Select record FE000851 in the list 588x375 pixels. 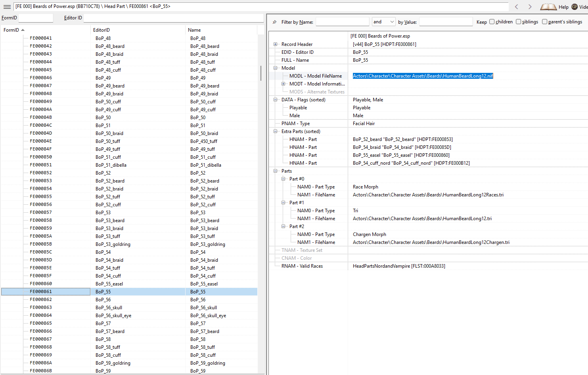tap(129, 165)
